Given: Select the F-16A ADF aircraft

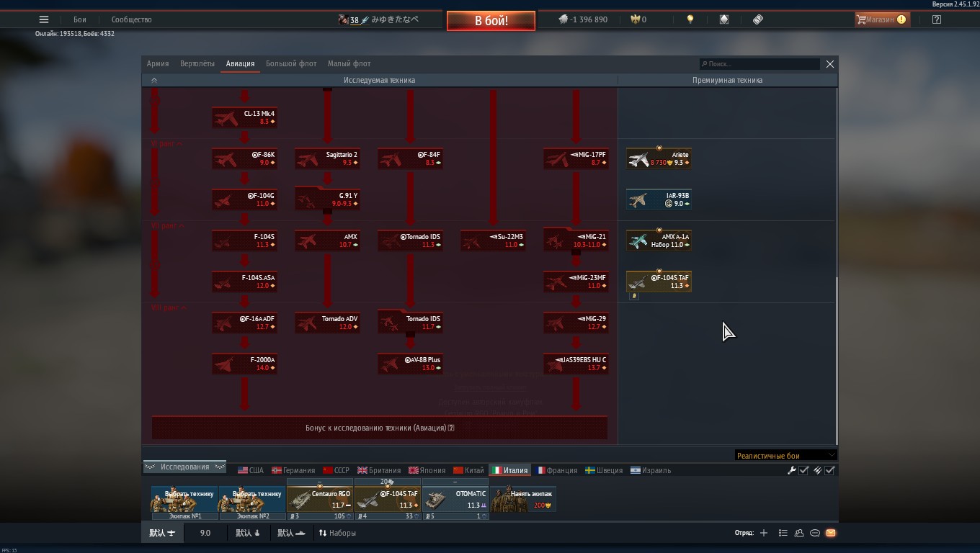Looking at the screenshot, I should point(244,323).
